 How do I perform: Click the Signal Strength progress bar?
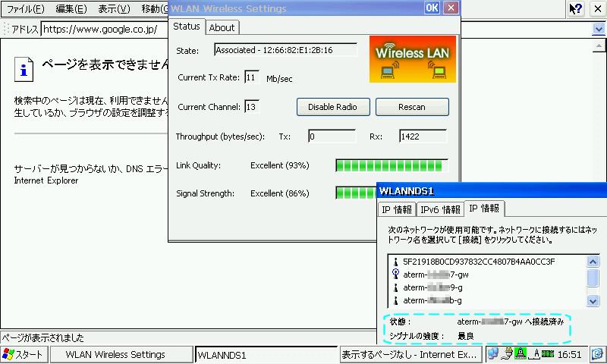(356, 193)
